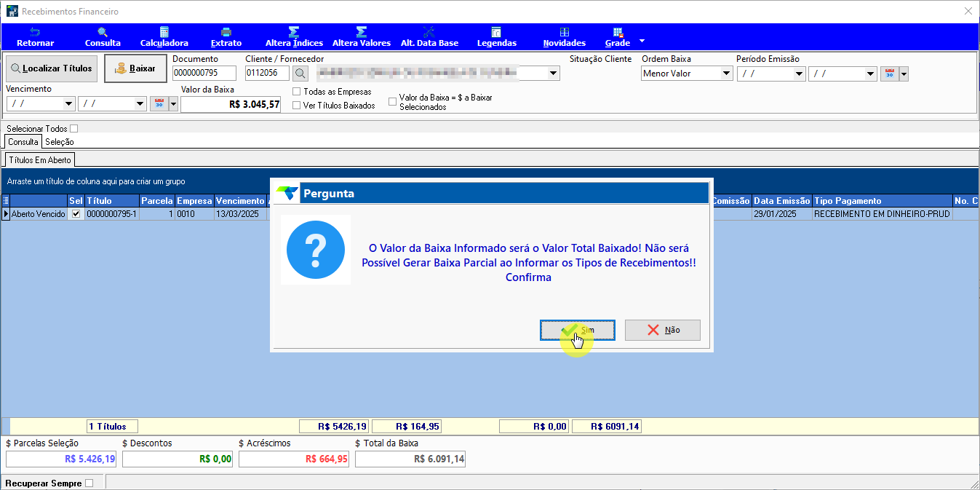Viewport: 980px width, 490px height.
Task: Open the first Período Emissão date dropdown
Action: tap(799, 74)
